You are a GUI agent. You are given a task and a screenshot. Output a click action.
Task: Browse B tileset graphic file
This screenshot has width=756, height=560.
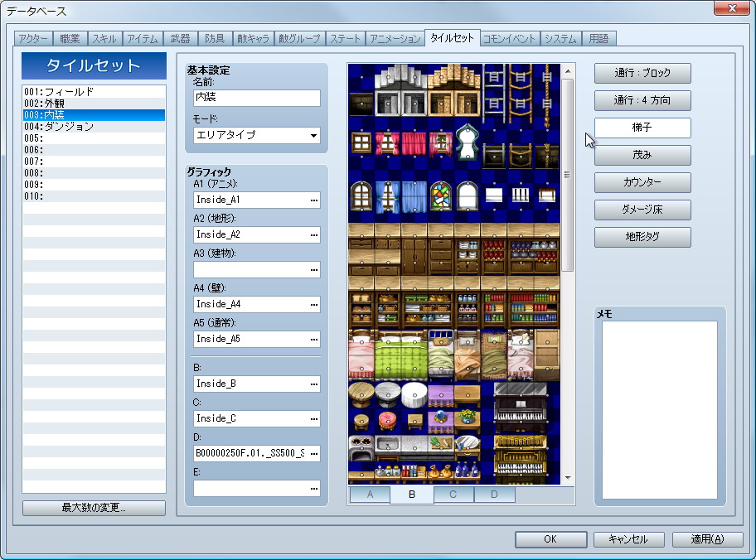pyautogui.click(x=314, y=384)
